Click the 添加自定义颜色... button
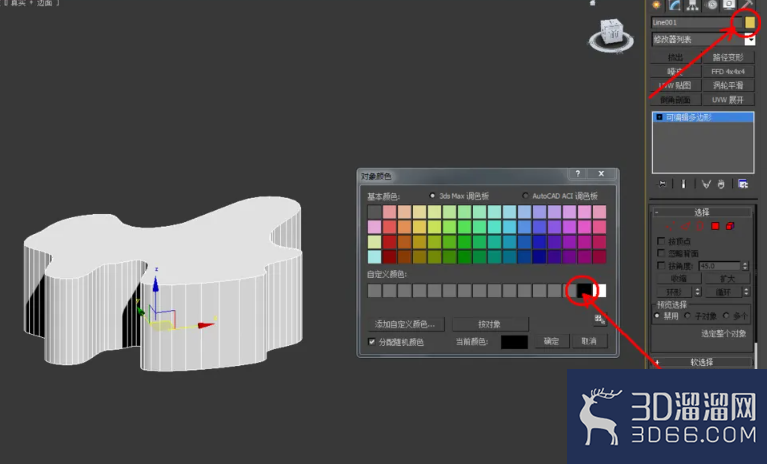The height and width of the screenshot is (464, 767). tap(405, 324)
